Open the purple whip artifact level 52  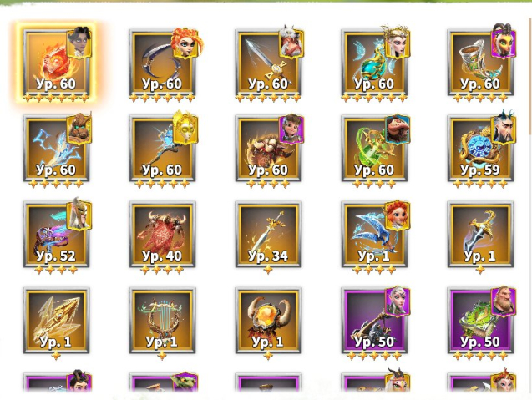click(56, 235)
